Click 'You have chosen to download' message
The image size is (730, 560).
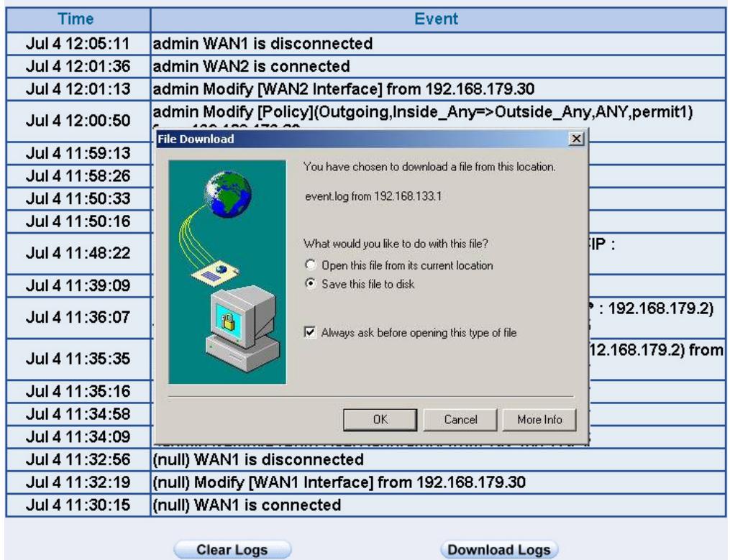(x=429, y=167)
